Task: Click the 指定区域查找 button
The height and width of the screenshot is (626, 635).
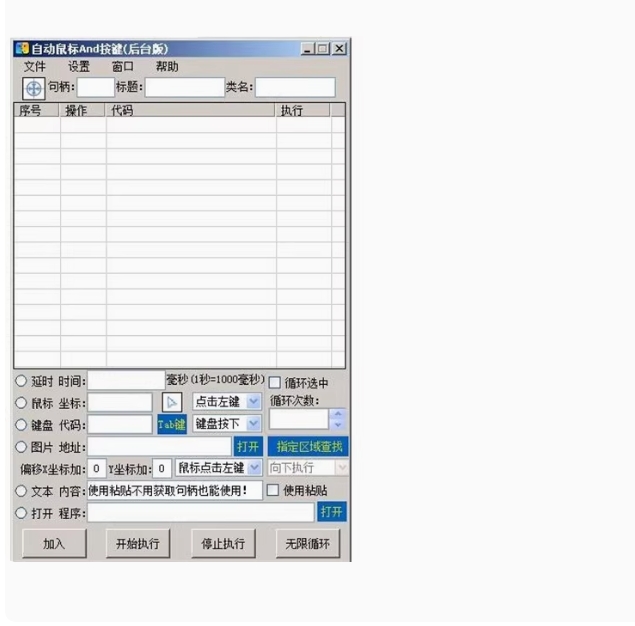Action: tap(308, 446)
